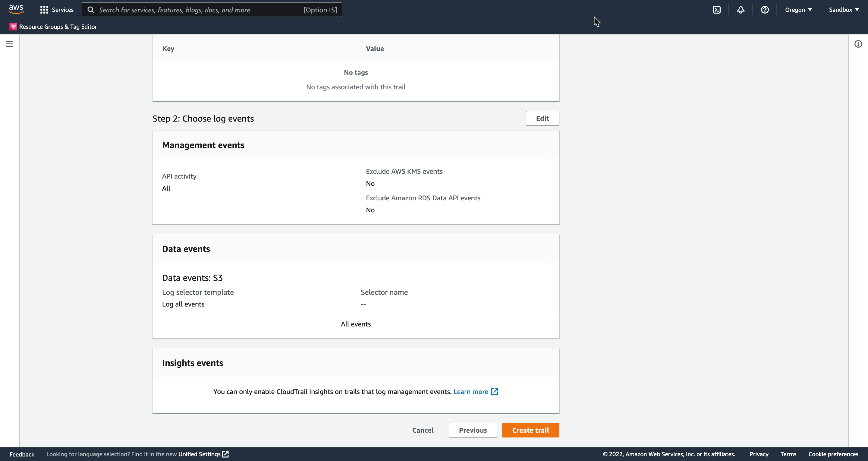868x461 pixels.
Task: Edit Step 2 Choose log events
Action: pos(542,118)
